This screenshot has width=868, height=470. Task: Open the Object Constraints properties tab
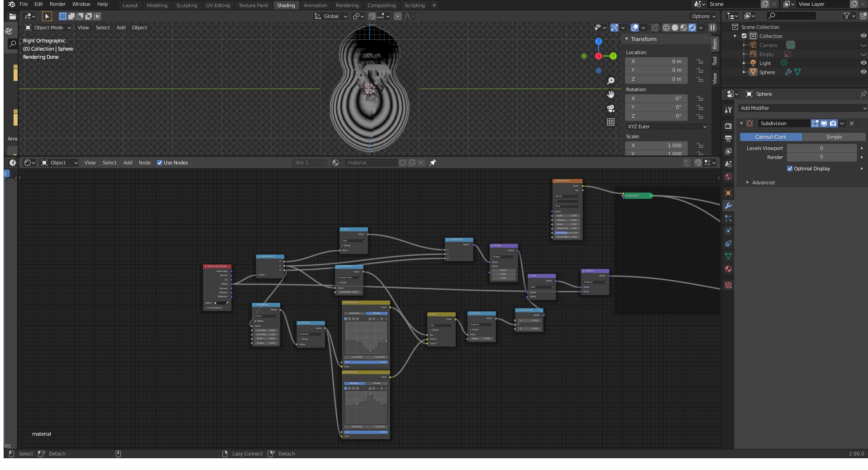point(728,244)
